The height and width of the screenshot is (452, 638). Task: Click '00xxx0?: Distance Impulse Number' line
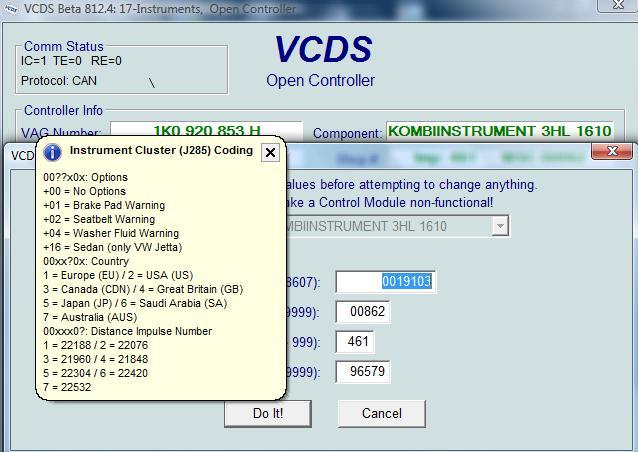coord(127,331)
